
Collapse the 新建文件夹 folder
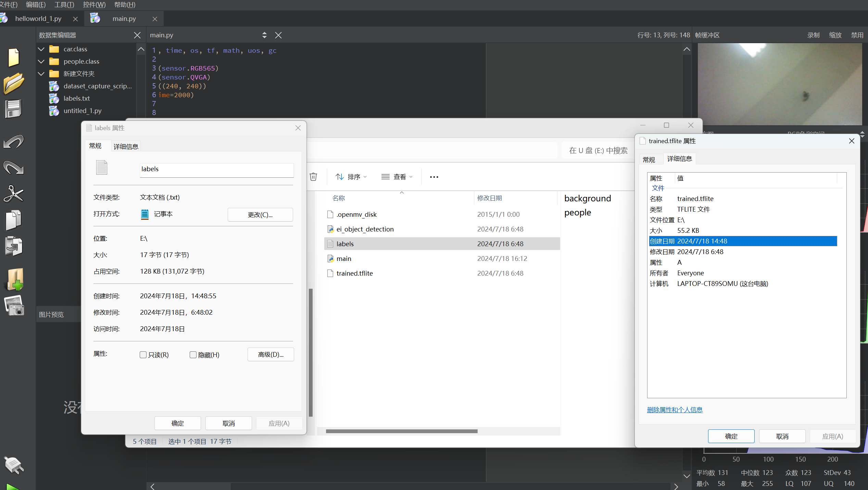[41, 74]
